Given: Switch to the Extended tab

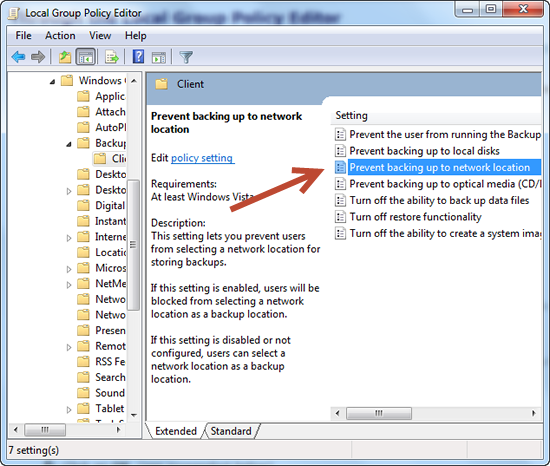Looking at the screenshot, I should point(176,431).
